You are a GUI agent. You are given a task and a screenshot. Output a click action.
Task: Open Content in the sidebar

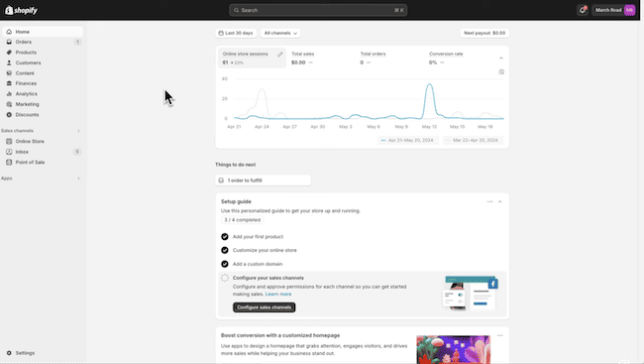pyautogui.click(x=43, y=73)
